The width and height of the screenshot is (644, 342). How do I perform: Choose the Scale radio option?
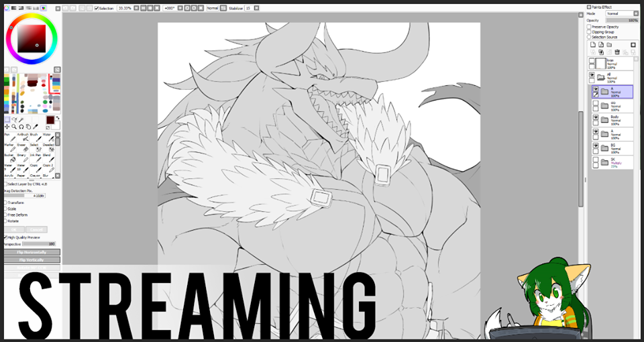pos(6,209)
